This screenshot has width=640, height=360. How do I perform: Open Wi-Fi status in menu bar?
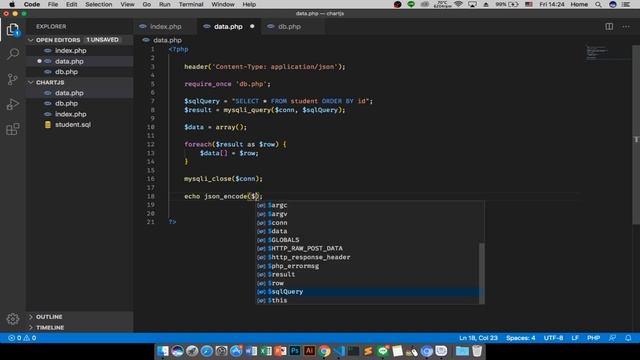[458, 4]
